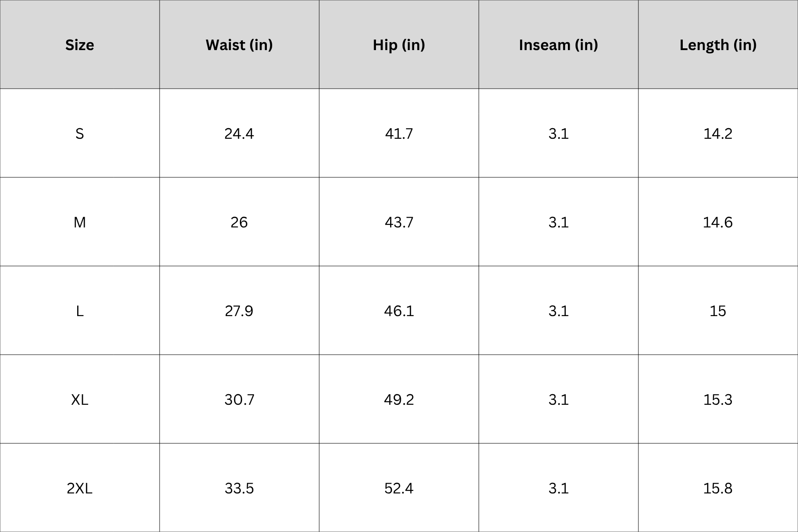The image size is (798, 532).
Task: Select hip value 52.4
Action: (399, 488)
